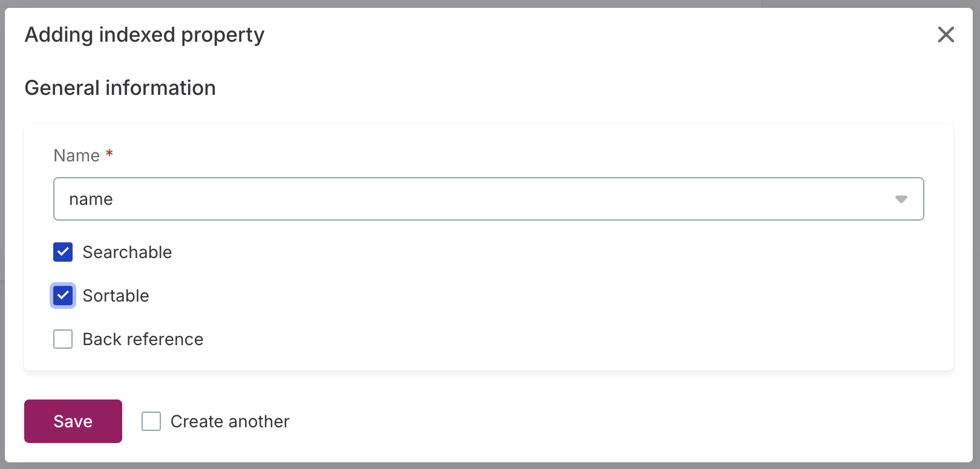Click the empty Back reference checkbox square

pos(62,339)
